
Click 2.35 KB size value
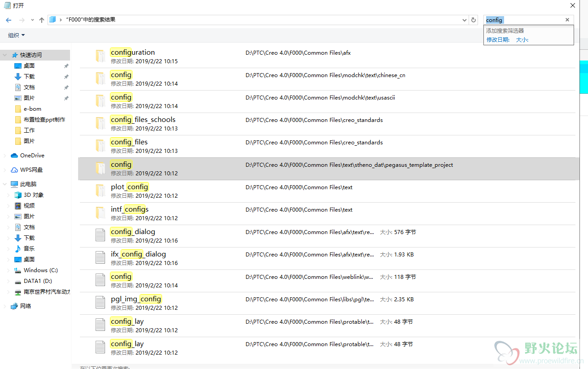[404, 300]
